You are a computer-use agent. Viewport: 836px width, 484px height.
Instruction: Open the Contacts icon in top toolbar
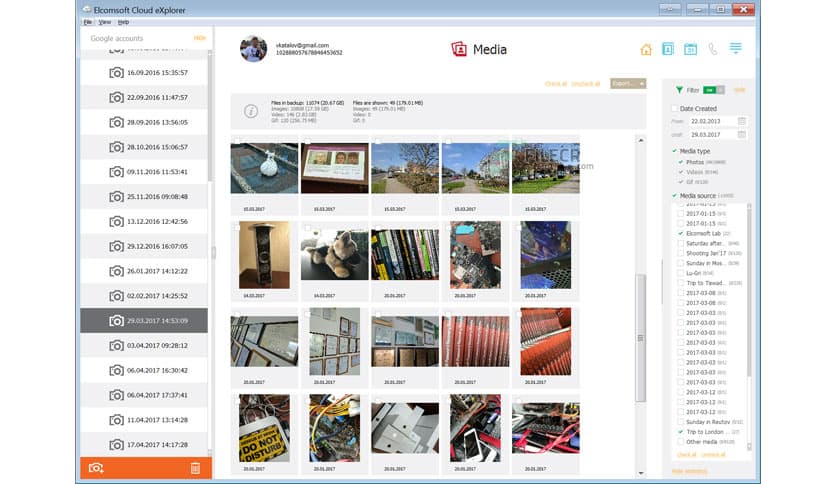(x=668, y=49)
